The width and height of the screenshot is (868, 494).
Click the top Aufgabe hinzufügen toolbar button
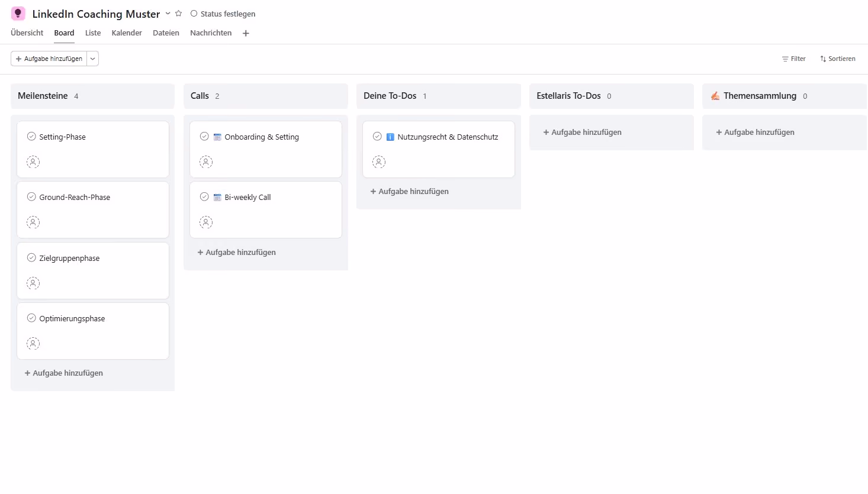pyautogui.click(x=49, y=59)
